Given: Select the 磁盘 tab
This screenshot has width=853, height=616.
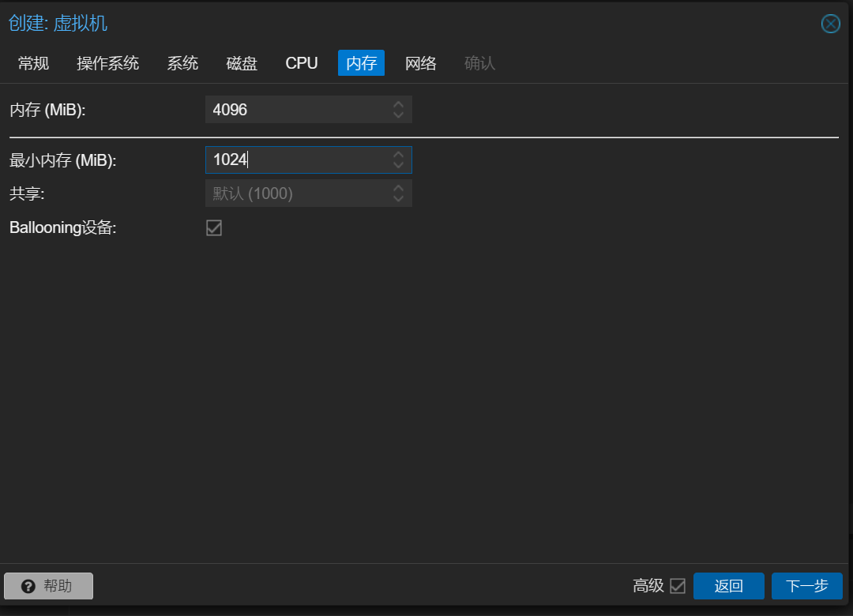Looking at the screenshot, I should (242, 63).
